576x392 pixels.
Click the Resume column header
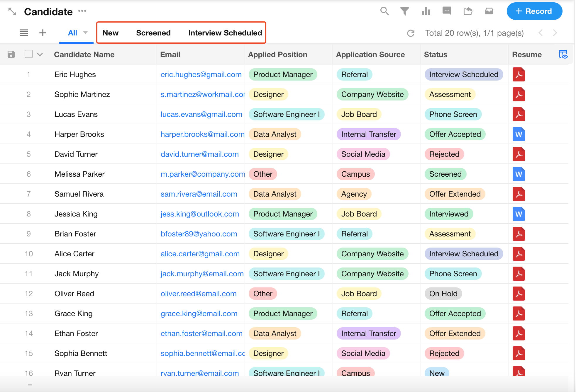(527, 54)
